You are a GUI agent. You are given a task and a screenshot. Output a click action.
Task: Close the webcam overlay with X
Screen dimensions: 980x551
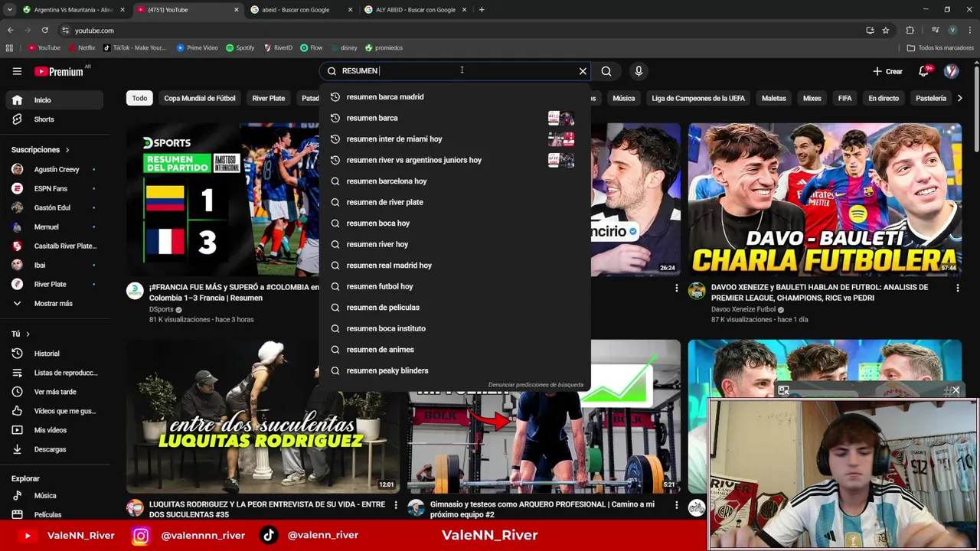click(955, 390)
